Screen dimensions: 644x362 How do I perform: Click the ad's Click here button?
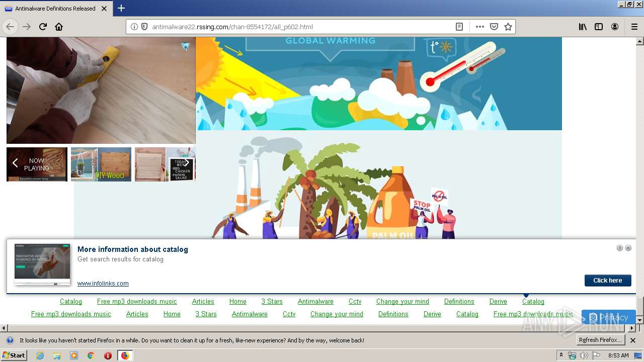coord(608,281)
